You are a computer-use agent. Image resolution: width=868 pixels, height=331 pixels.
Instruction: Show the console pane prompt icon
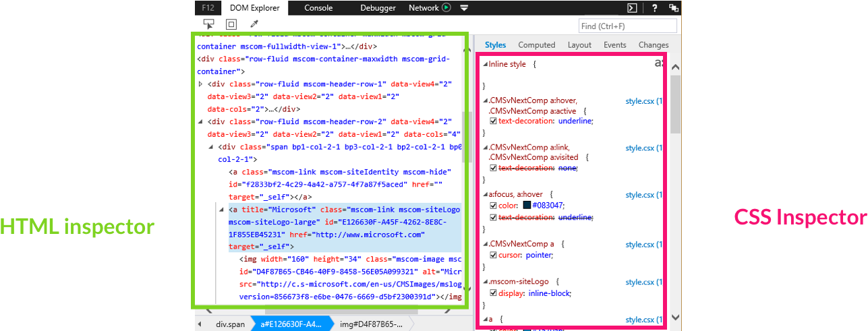pos(632,8)
